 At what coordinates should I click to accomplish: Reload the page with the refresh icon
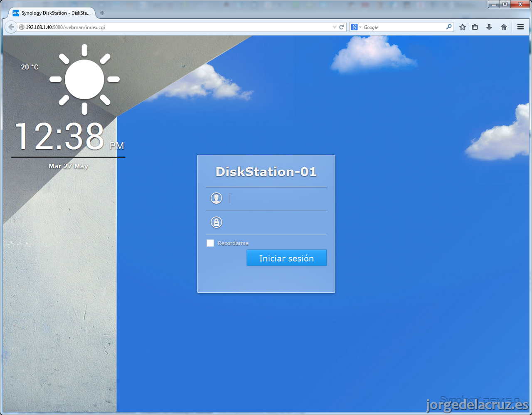pos(342,27)
